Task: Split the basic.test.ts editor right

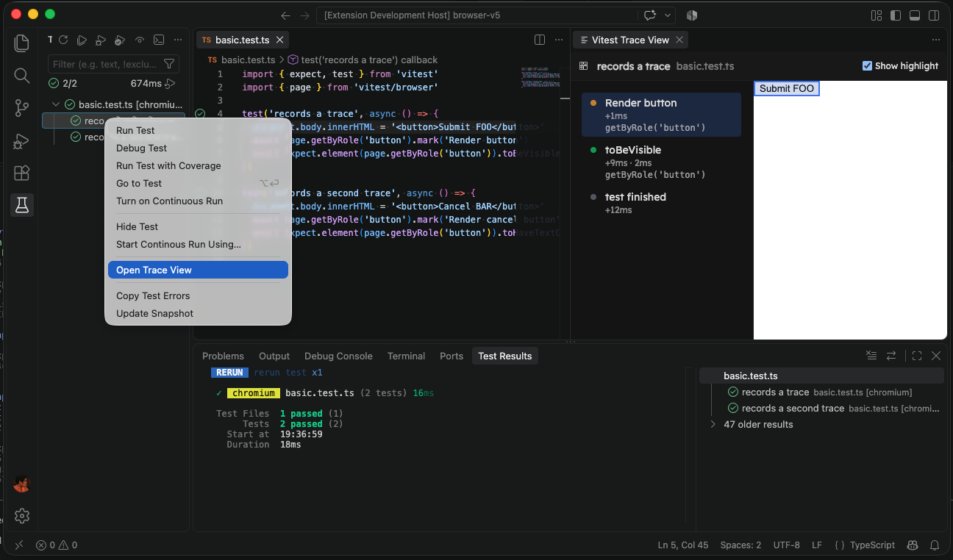Action: click(x=540, y=40)
